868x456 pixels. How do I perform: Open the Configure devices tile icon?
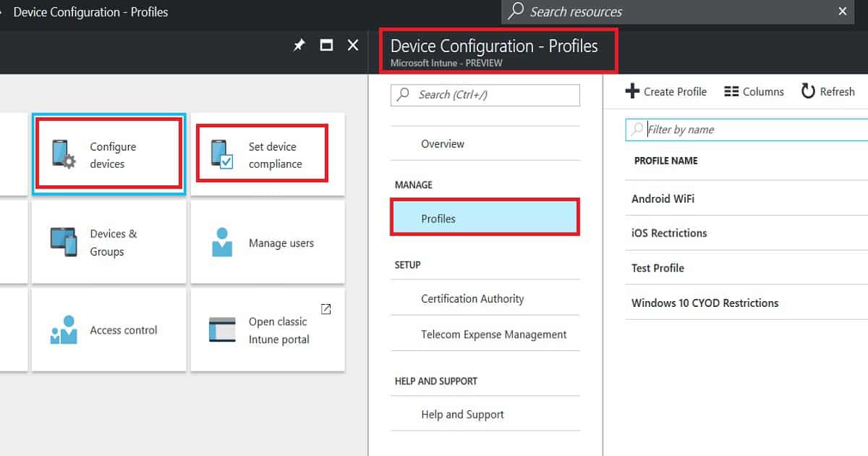coord(64,154)
